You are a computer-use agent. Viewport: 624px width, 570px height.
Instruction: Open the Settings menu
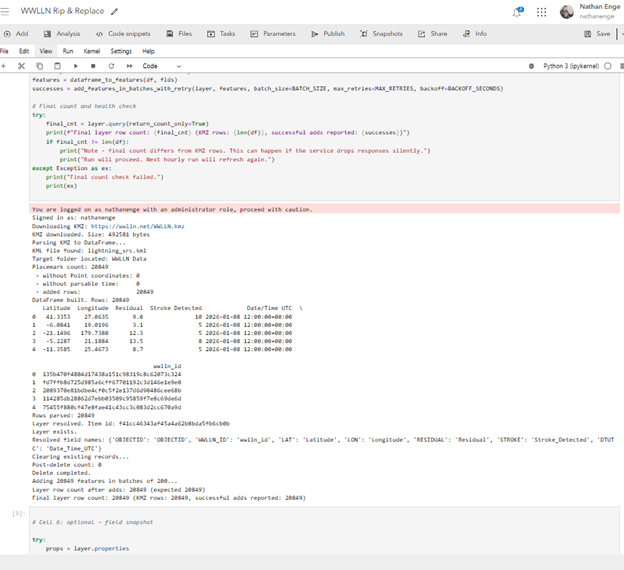click(x=121, y=51)
